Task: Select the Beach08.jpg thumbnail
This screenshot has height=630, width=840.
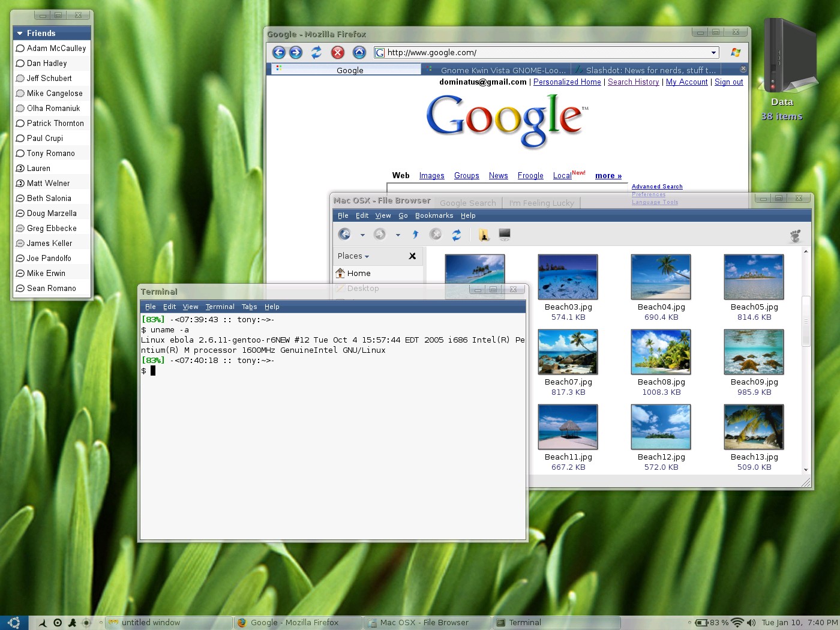Action: point(661,352)
